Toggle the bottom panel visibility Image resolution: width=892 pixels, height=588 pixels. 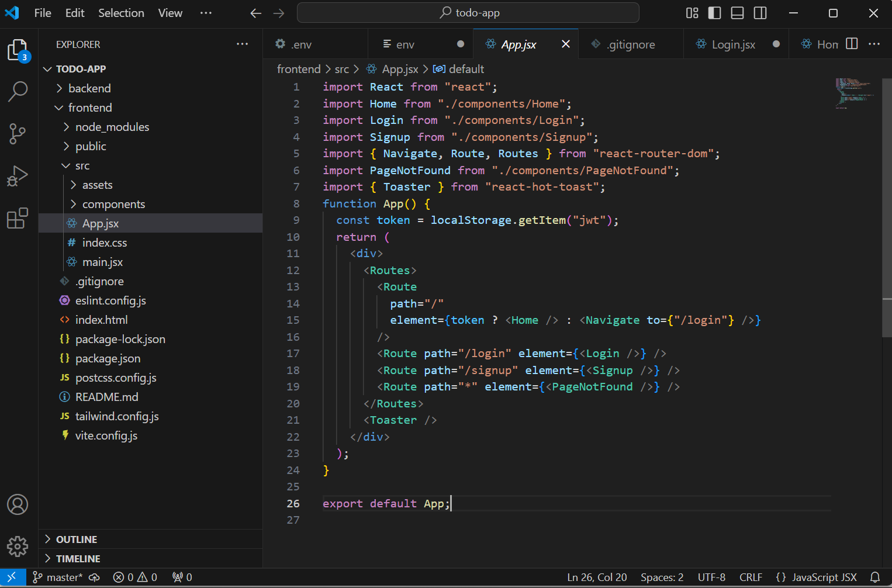click(x=737, y=12)
